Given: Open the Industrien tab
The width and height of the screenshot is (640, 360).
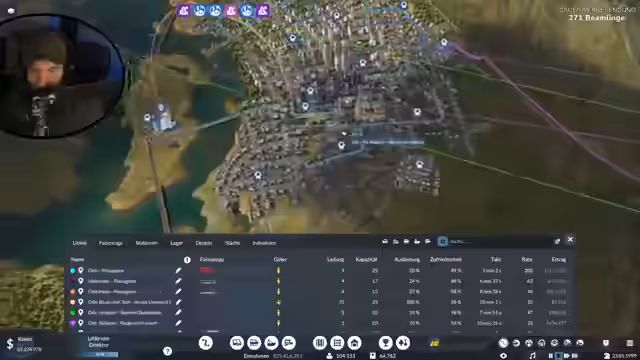Looking at the screenshot, I should pos(264,243).
